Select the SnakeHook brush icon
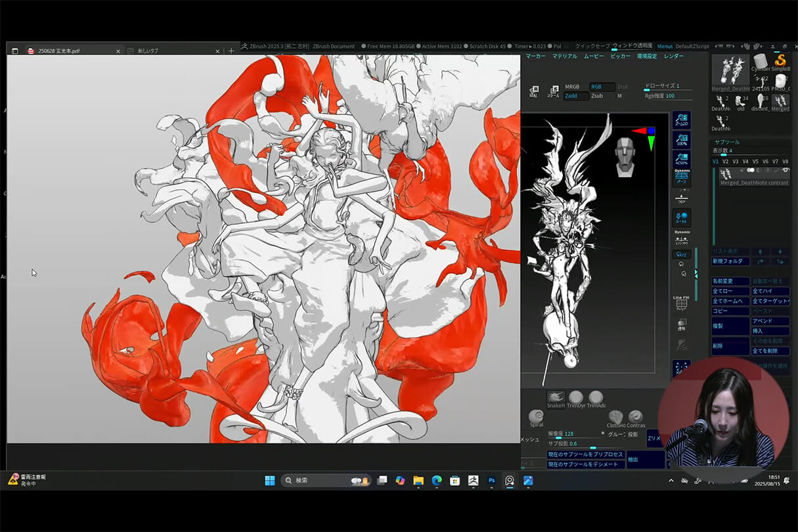 tap(556, 398)
